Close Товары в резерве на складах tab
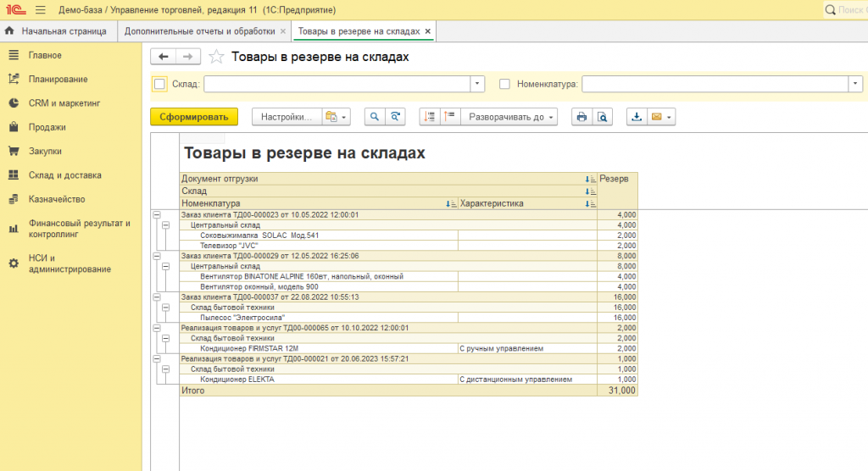868x471 pixels. [427, 31]
